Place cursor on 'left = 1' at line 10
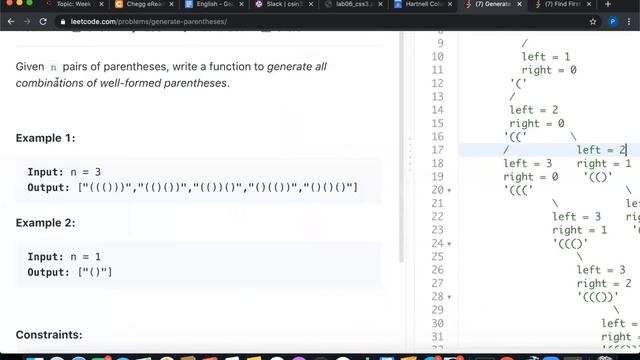Viewport: 640px width, 360px height. pos(546,57)
